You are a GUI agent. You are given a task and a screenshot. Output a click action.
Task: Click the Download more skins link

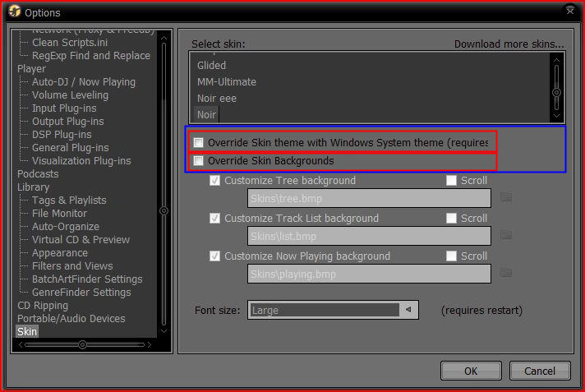coord(509,44)
